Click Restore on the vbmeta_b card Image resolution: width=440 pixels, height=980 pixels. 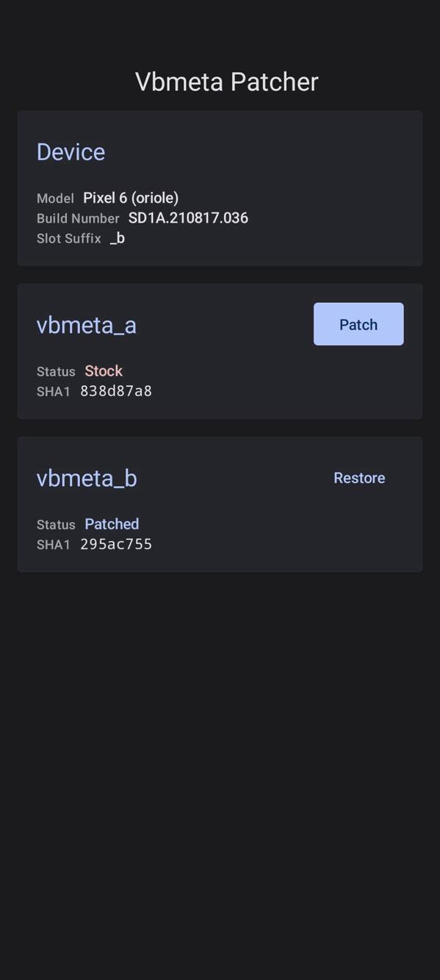[359, 477]
